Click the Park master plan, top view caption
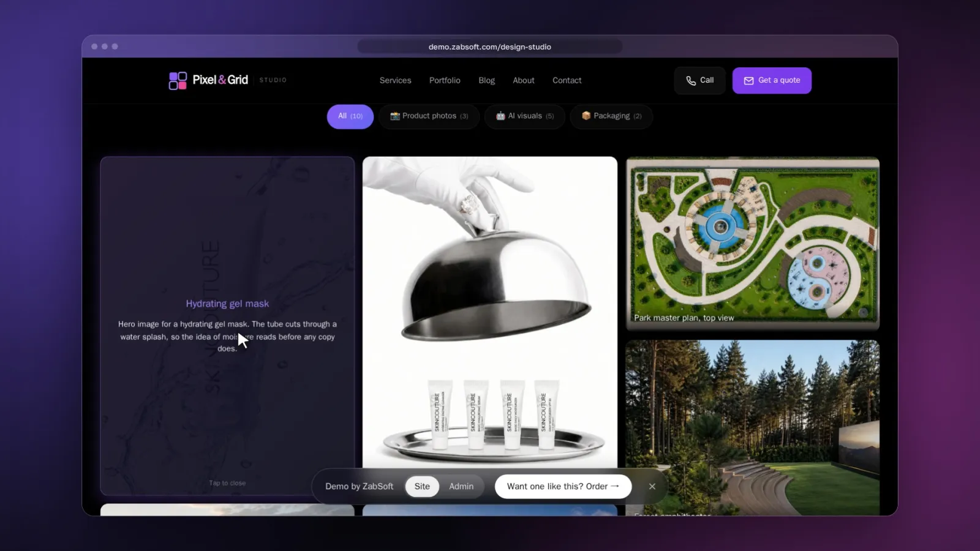The height and width of the screenshot is (551, 980). pos(684,318)
